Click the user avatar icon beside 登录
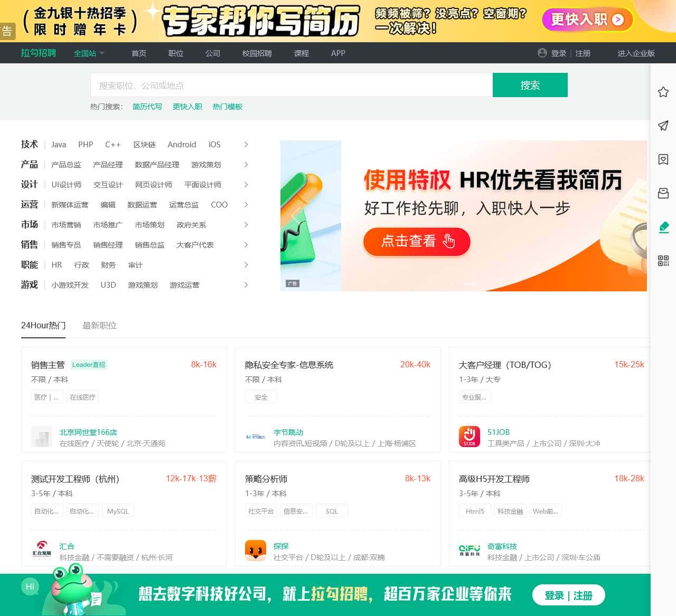 (x=542, y=53)
